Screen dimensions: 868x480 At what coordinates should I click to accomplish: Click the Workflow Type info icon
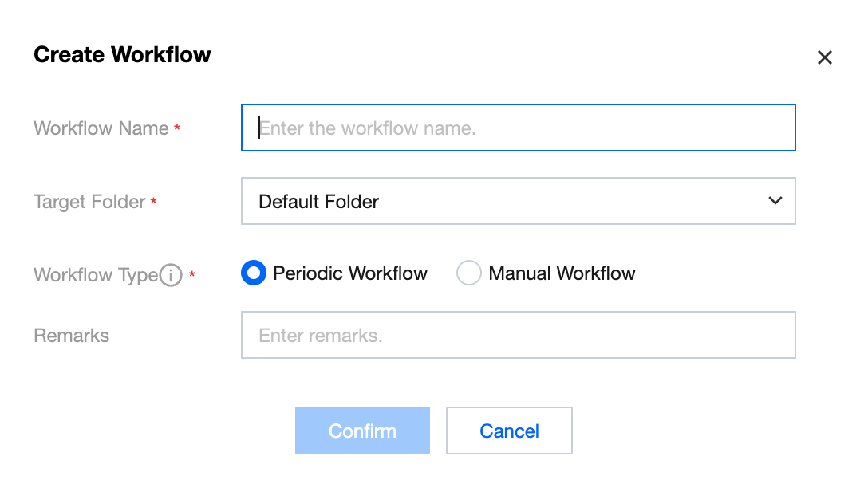[x=171, y=276]
